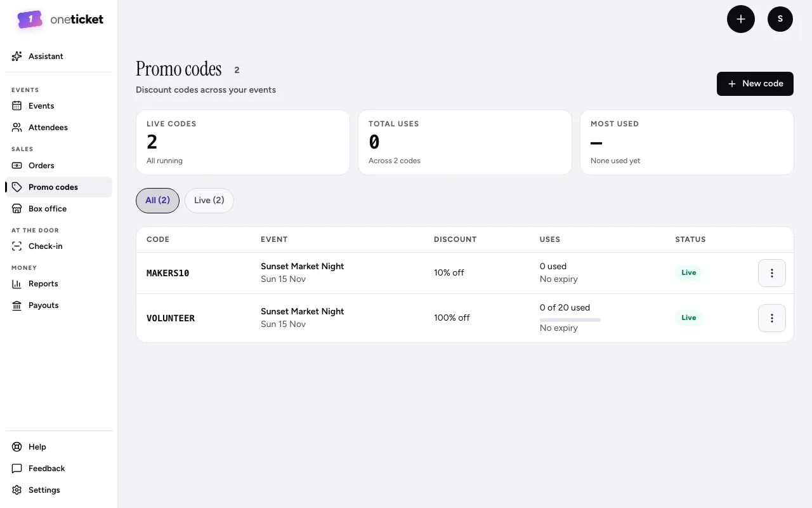The width and height of the screenshot is (812, 508).
Task: Open the Attendees section
Action: coord(58,128)
